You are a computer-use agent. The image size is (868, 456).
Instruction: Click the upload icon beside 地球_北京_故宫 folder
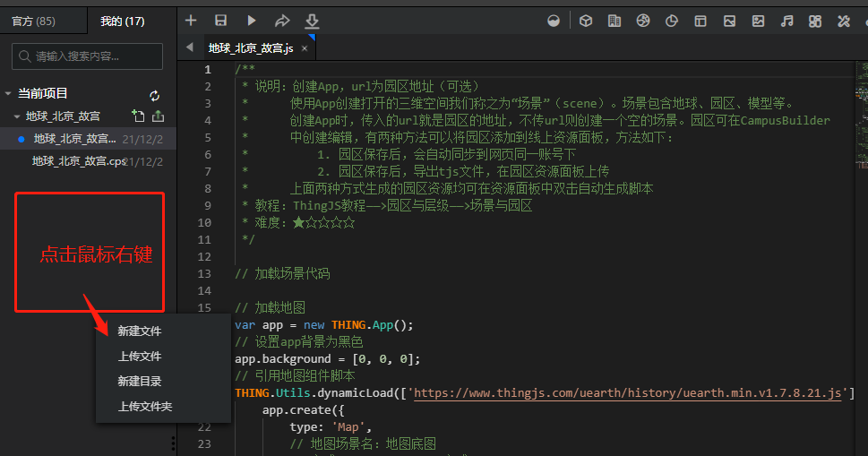tap(159, 116)
